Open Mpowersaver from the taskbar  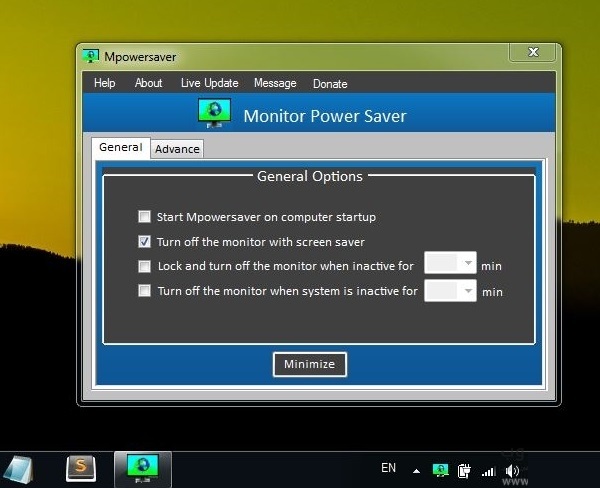(143, 468)
